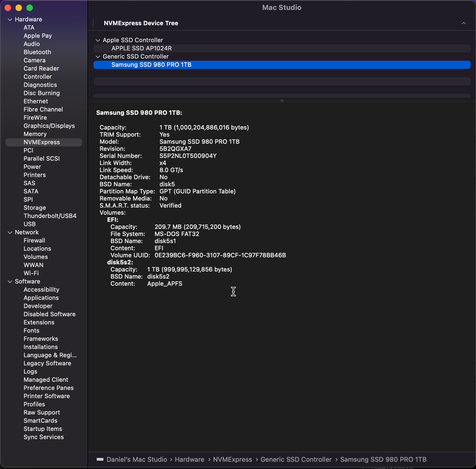Open Apple Pay in sidebar
This screenshot has width=476, height=469.
point(38,36)
